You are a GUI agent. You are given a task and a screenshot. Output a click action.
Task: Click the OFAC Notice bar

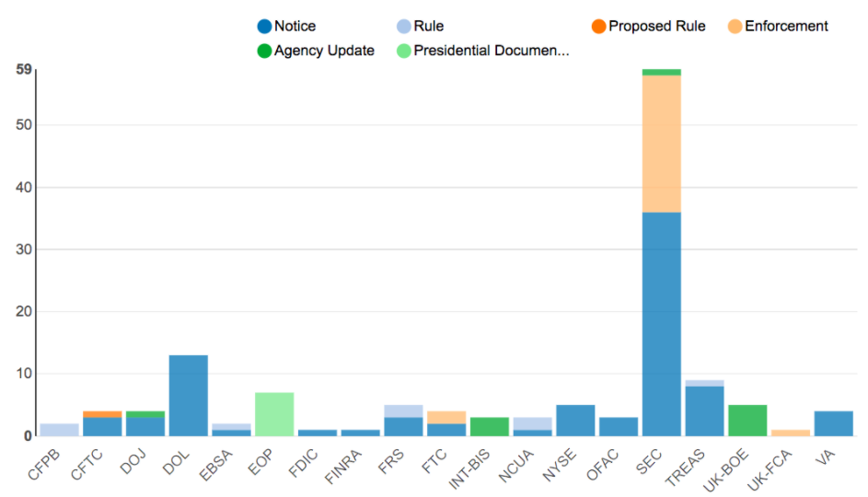(619, 427)
